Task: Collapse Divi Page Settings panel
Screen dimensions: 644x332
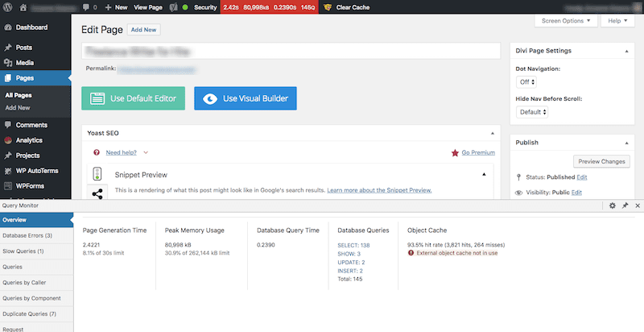Action: (x=626, y=52)
